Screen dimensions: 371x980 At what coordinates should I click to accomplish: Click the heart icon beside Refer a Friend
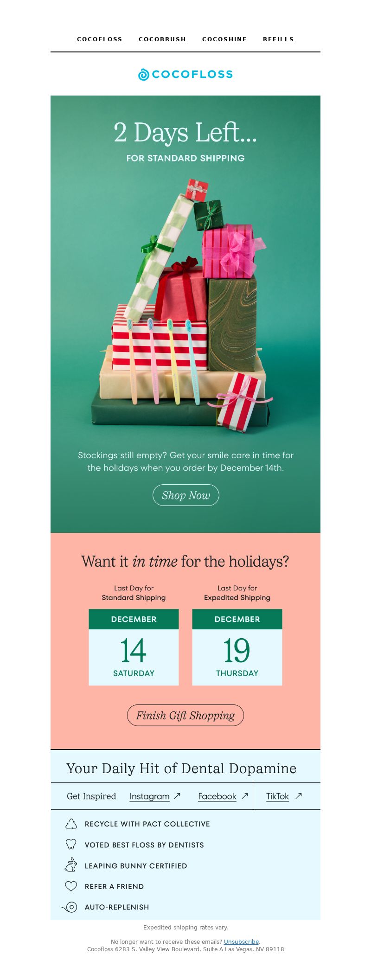pos(71,886)
